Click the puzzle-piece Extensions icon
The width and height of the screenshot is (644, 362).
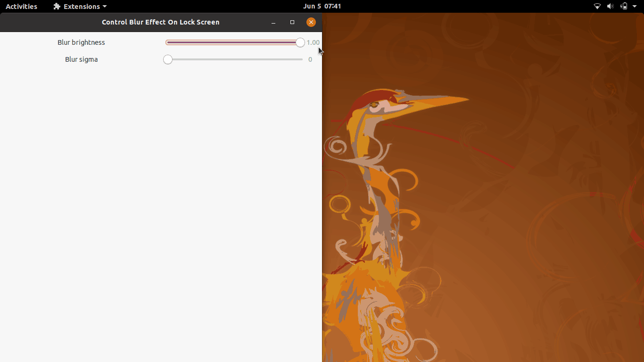(57, 7)
